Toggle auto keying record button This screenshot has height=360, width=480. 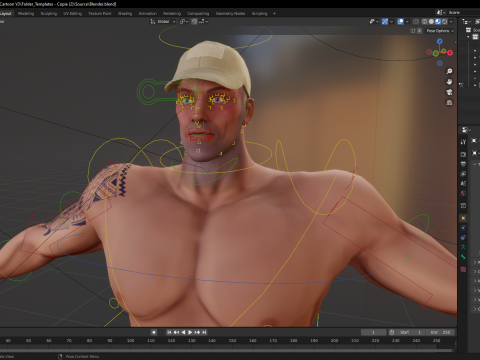point(154,332)
